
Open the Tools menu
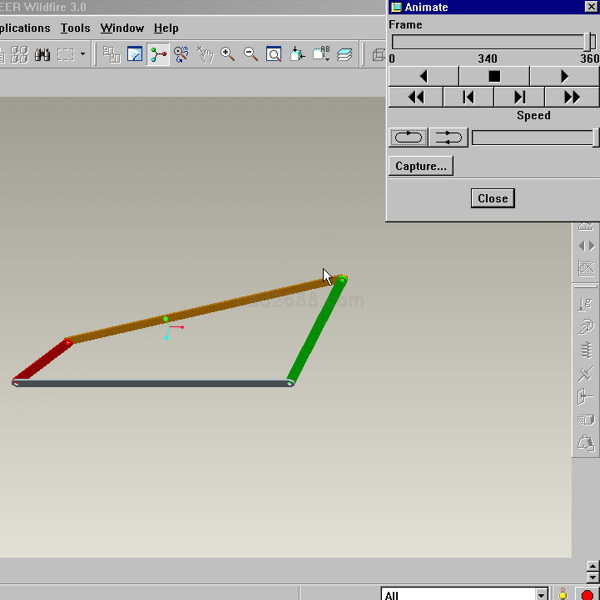point(75,28)
